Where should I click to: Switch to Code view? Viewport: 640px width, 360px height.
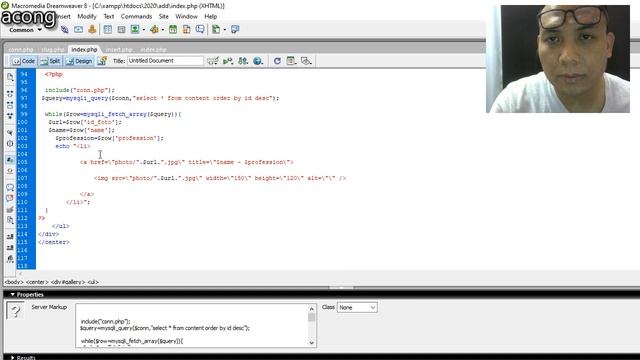23,61
